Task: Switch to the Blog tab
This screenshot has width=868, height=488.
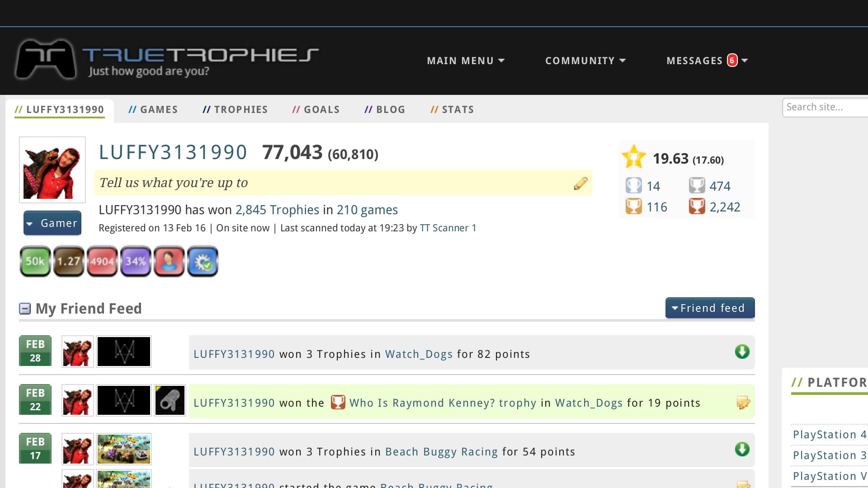Action: coord(385,110)
